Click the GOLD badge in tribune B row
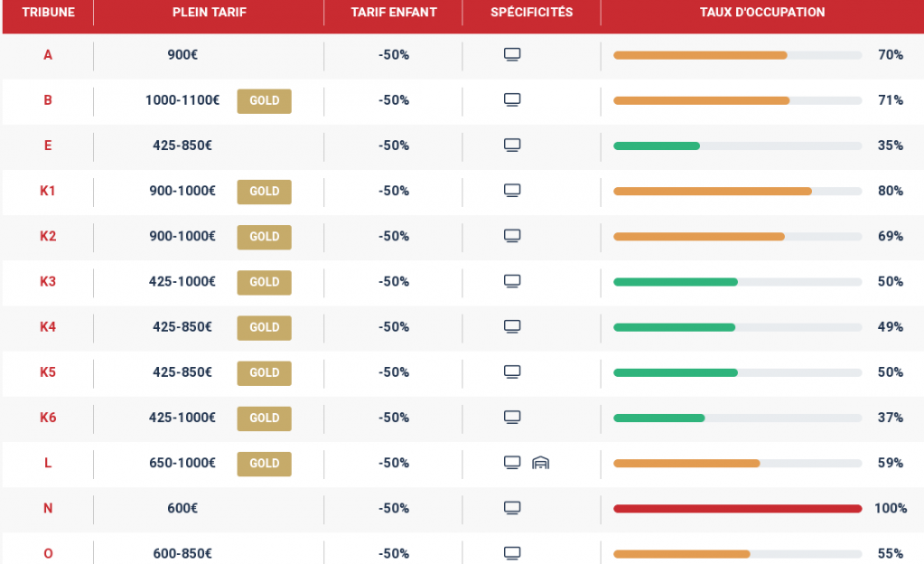The height and width of the screenshot is (564, 924). [x=265, y=100]
